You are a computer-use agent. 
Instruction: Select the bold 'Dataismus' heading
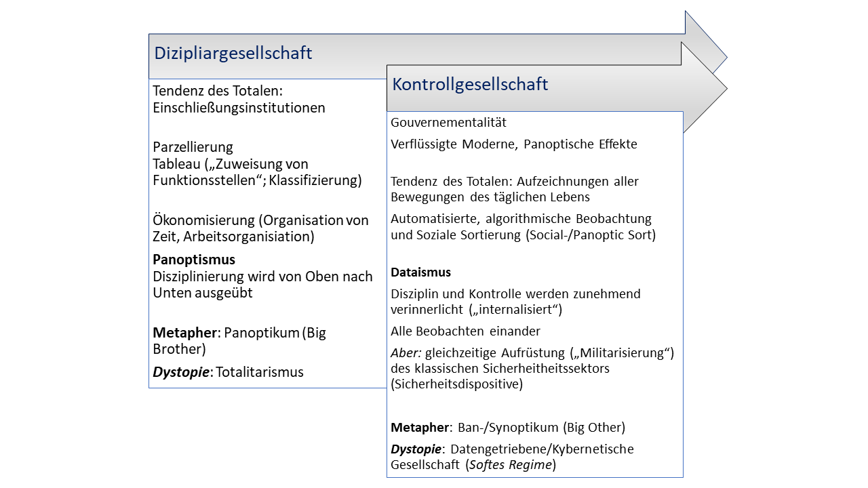pos(420,272)
